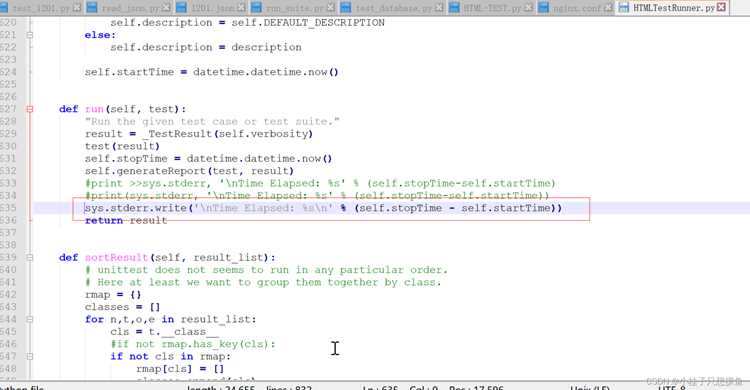This screenshot has width=750, height=390.
Task: Close the 1201.json tab
Action: (242, 7)
